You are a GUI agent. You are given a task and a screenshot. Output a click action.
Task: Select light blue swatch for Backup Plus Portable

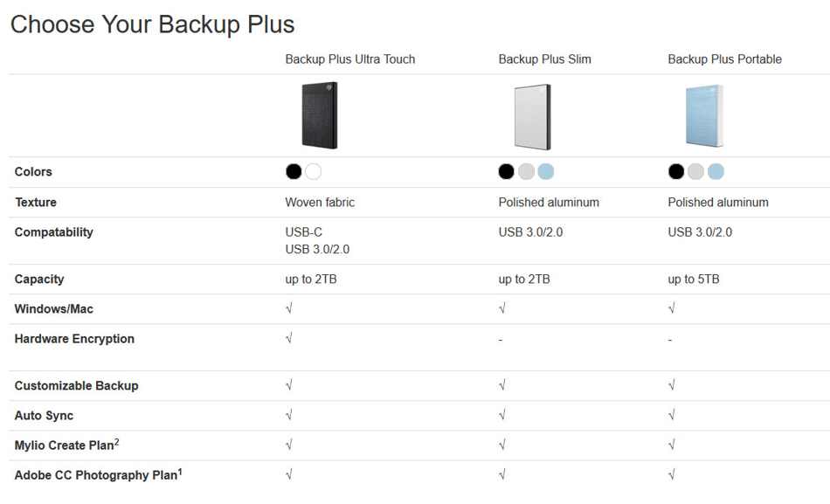point(716,171)
